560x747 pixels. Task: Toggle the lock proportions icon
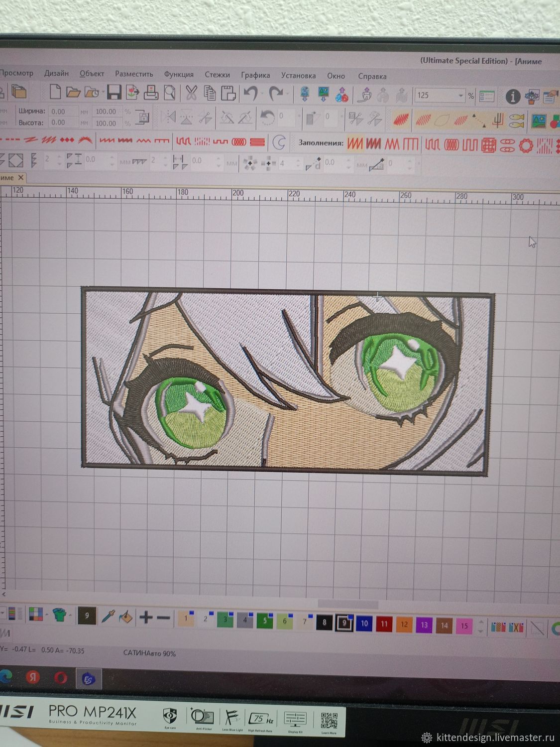pyautogui.click(x=143, y=117)
